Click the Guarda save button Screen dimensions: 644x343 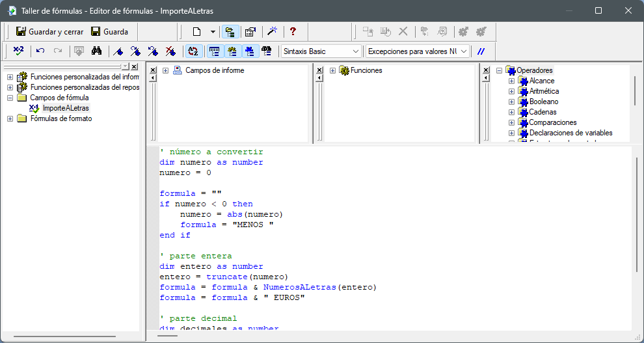point(109,31)
